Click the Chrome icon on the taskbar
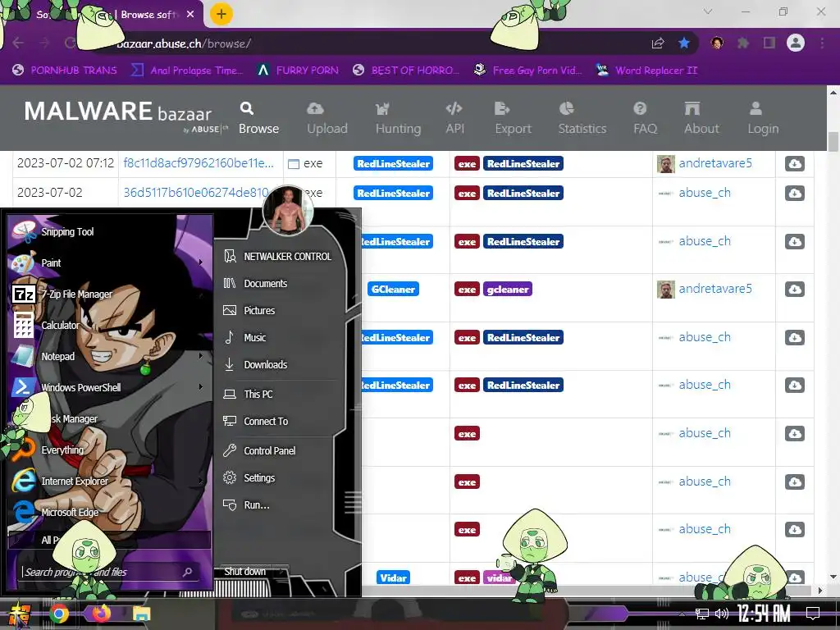840x630 pixels. tap(59, 614)
